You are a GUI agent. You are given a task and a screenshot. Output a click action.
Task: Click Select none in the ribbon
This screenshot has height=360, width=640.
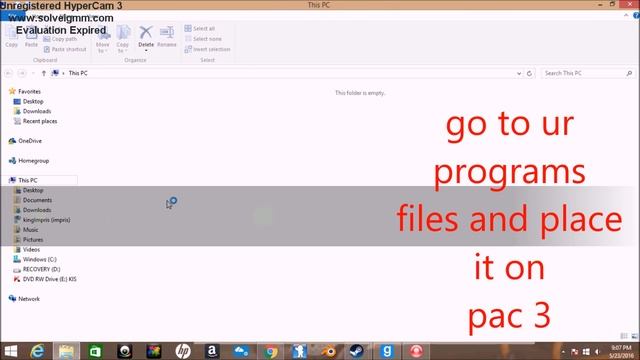point(203,39)
